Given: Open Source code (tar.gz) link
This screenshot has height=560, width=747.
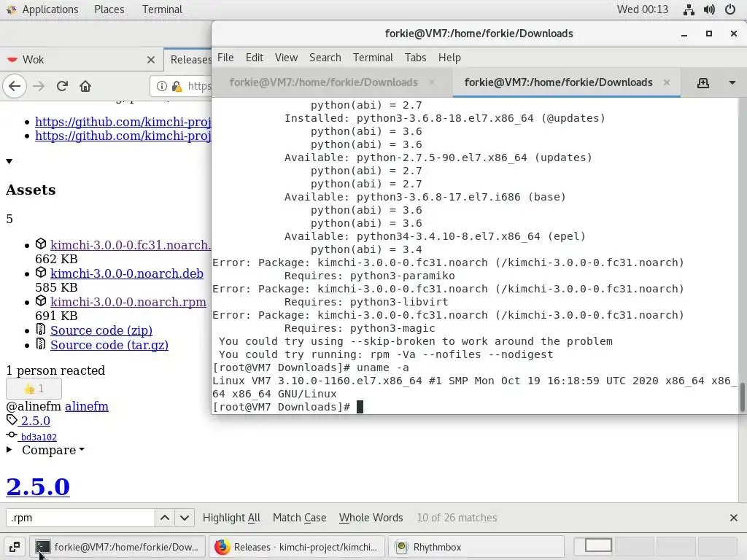Looking at the screenshot, I should (109, 345).
